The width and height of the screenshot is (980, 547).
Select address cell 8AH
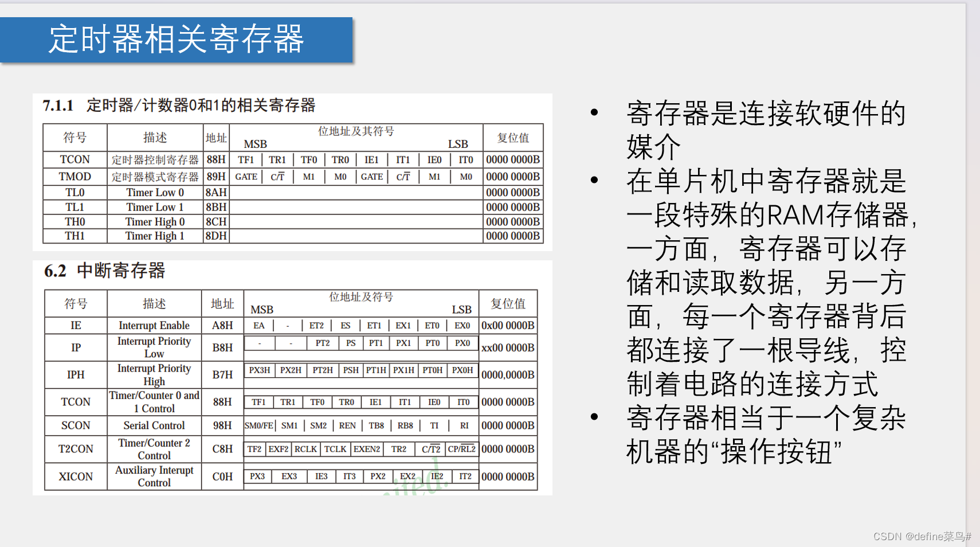point(216,192)
